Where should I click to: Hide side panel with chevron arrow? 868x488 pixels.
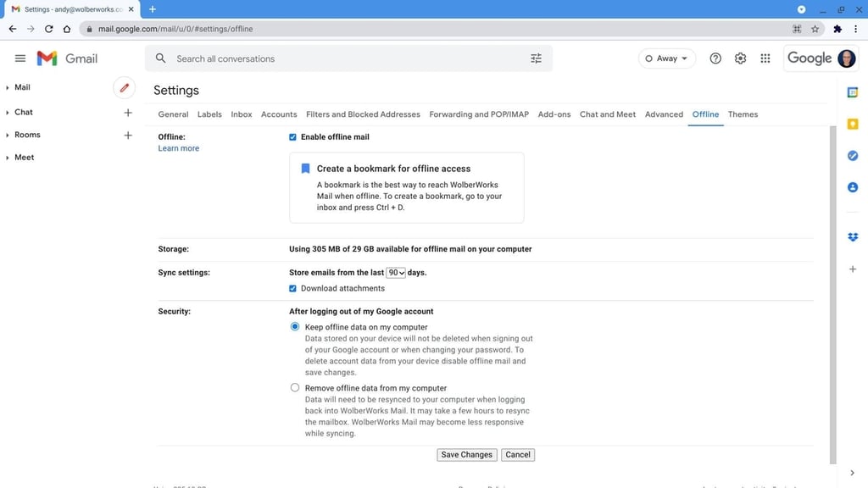[852, 473]
